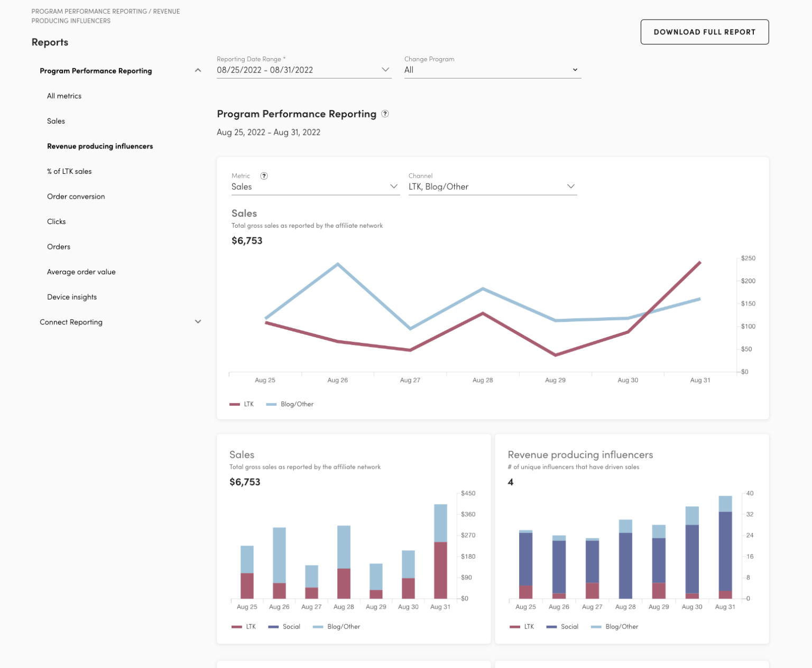Collapse the Program Performance Reporting section
This screenshot has width=812, height=668.
198,69
